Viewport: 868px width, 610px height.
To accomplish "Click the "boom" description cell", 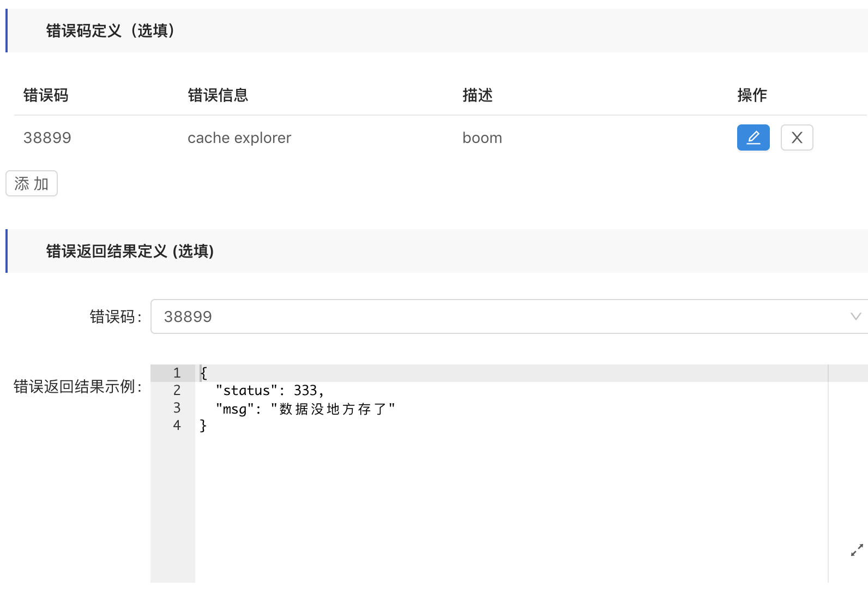I will [482, 138].
